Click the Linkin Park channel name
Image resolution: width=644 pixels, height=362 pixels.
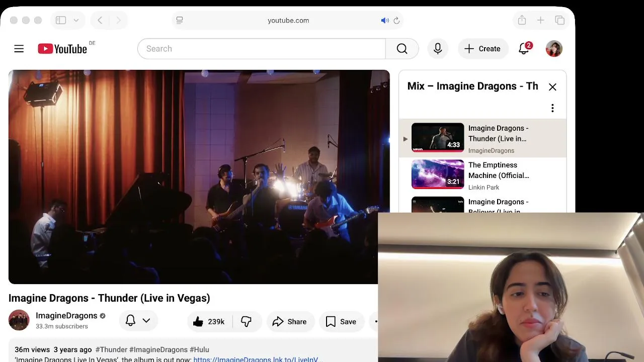[484, 188]
